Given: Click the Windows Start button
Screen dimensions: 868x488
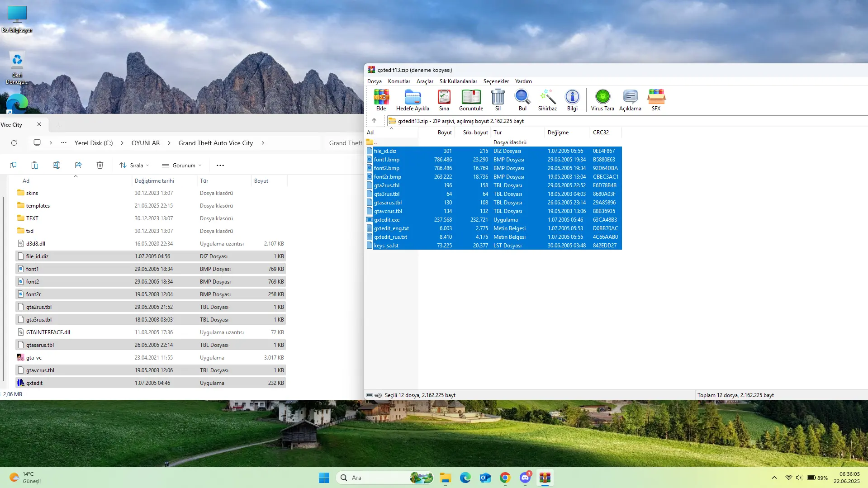Looking at the screenshot, I should coord(324,478).
